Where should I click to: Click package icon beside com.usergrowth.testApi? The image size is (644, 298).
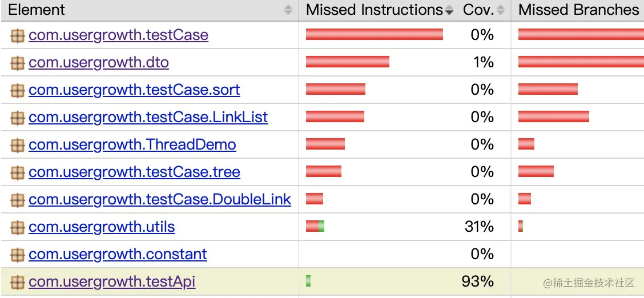coord(18,283)
